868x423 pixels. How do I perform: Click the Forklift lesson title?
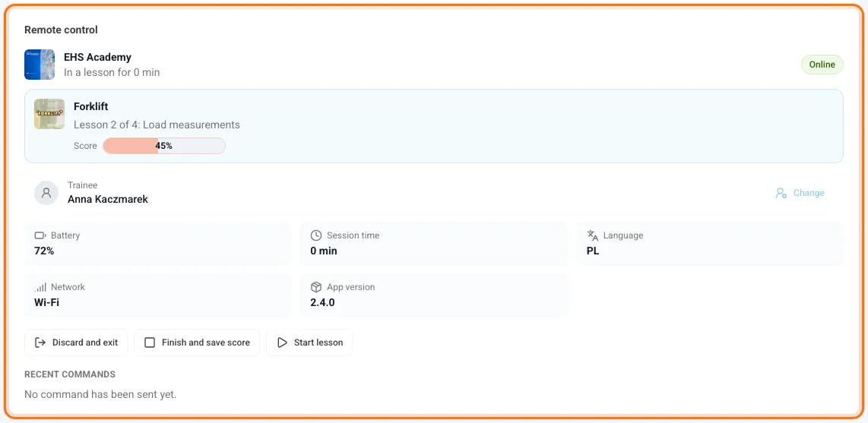coord(90,107)
